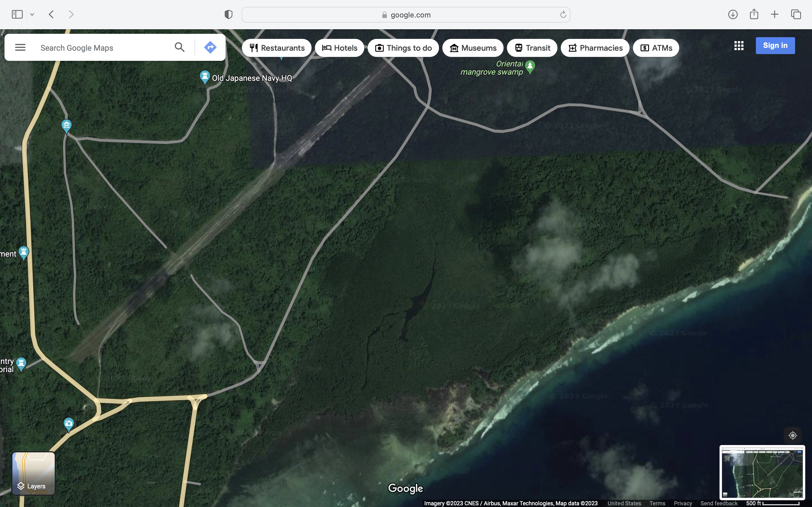Toggle the privacy report shield icon
This screenshot has height=507, width=812.
pos(228,14)
